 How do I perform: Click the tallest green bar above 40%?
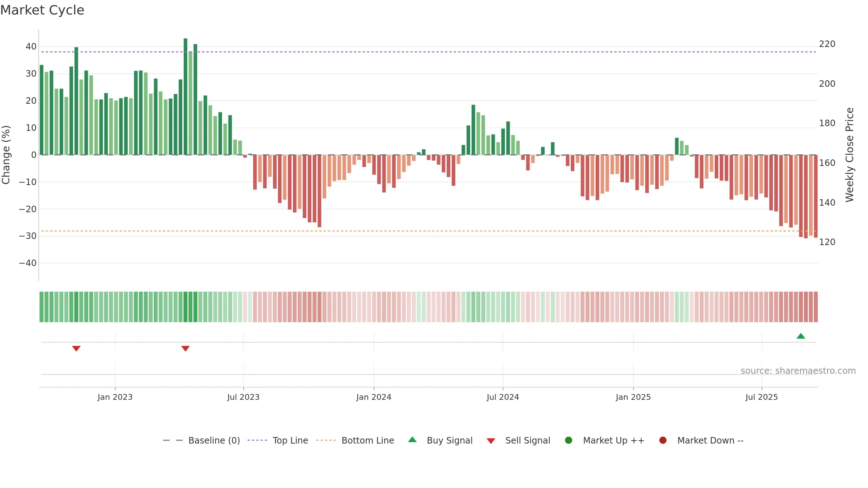[x=186, y=97]
